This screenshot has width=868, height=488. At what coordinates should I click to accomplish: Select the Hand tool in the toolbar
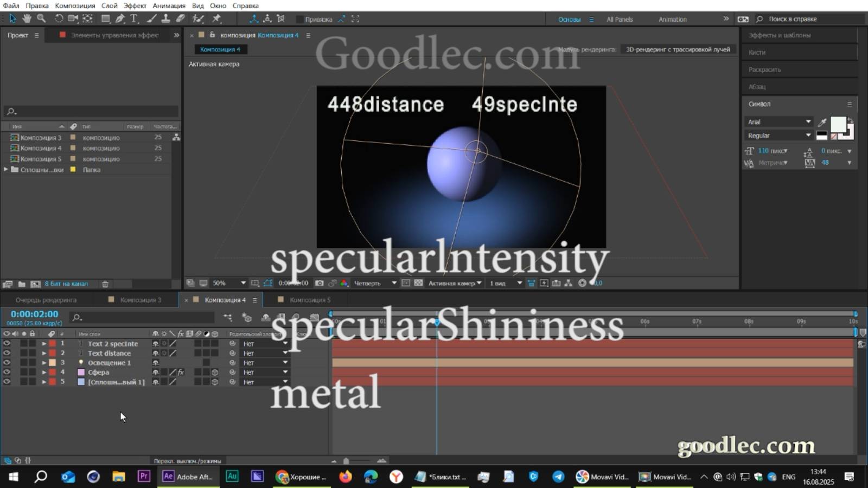27,18
